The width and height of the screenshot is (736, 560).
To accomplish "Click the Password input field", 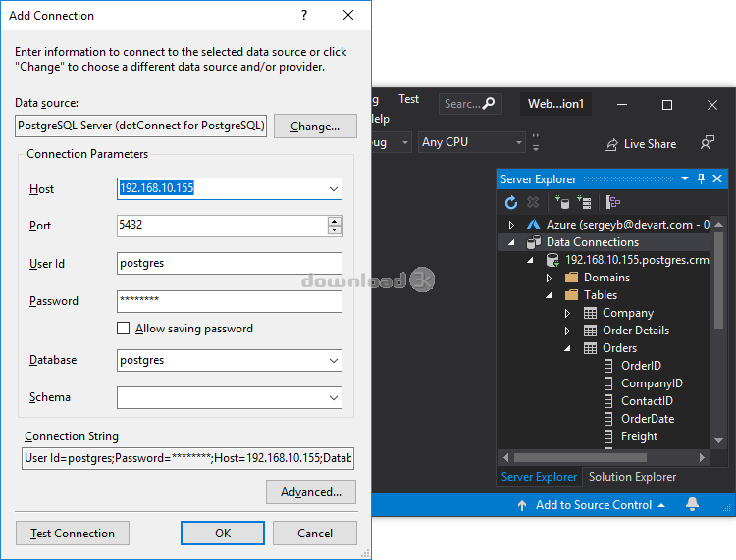I will pyautogui.click(x=229, y=301).
